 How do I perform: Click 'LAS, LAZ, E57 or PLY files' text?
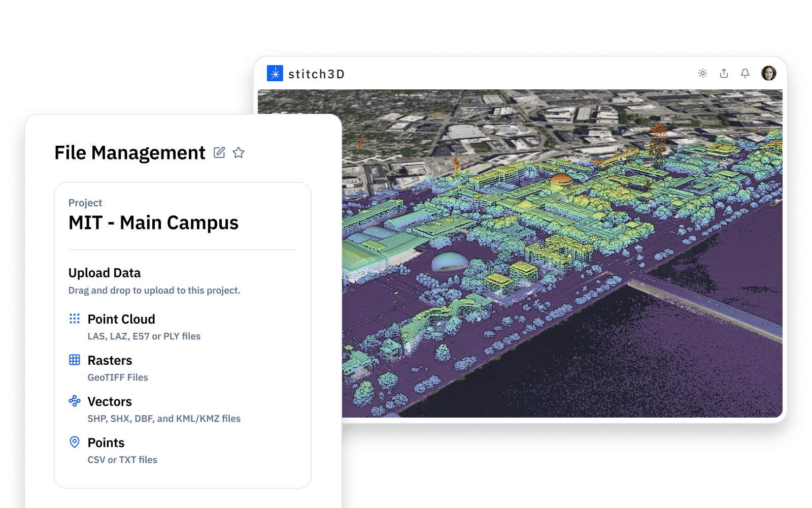point(144,336)
